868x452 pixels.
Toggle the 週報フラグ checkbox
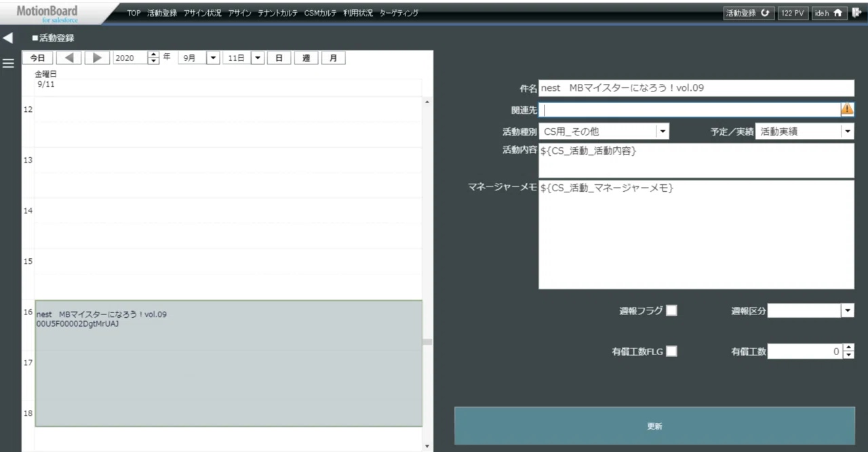point(671,311)
